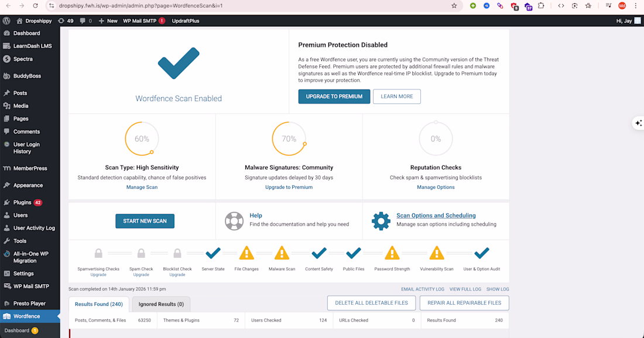Open the Help documentation link
This screenshot has height=338, width=644.
(255, 215)
